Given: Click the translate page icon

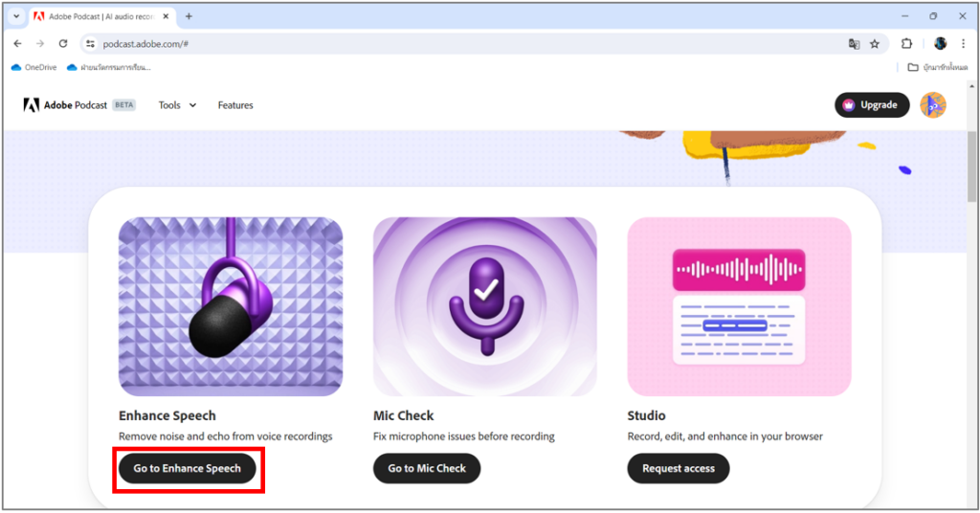Looking at the screenshot, I should pos(854,44).
